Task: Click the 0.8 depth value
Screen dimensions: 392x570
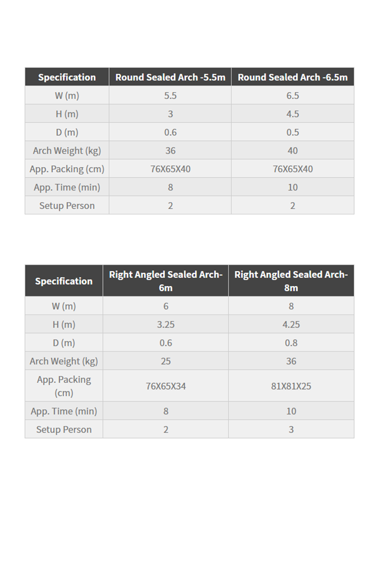Action: click(291, 343)
